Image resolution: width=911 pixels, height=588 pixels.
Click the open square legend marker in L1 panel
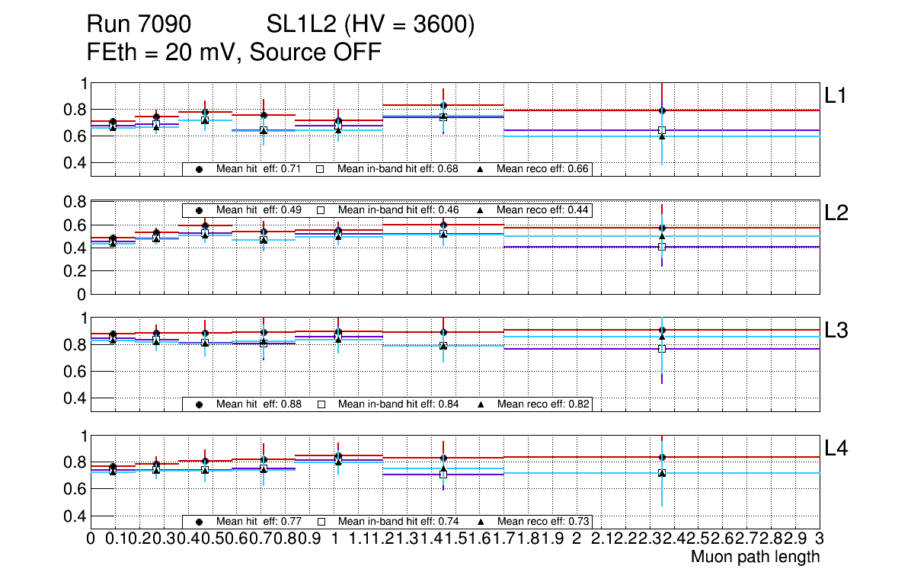click(321, 169)
